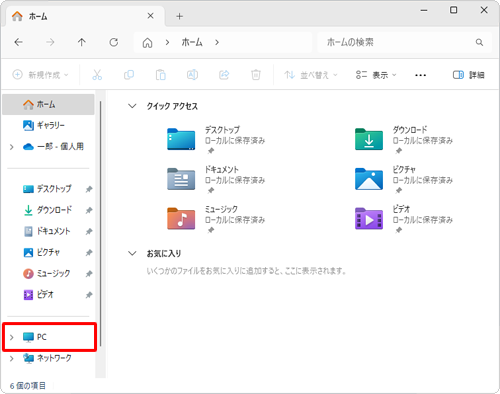Refresh the current folder view
This screenshot has height=394, width=500.
click(x=114, y=42)
